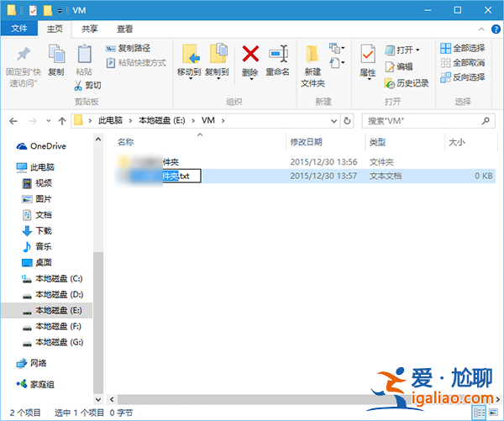This screenshot has width=504, height=421.
Task: Select 网络 (Network) in sidebar
Action: click(x=32, y=363)
